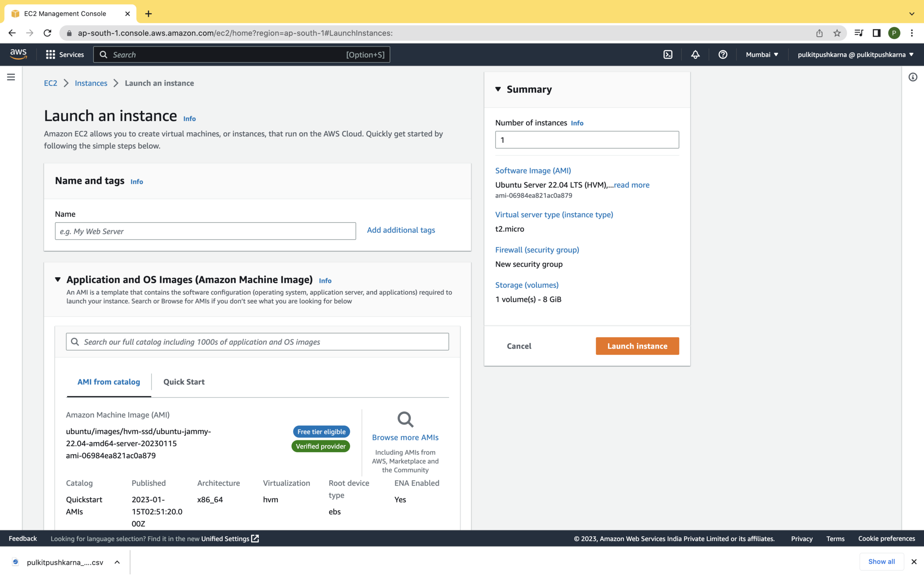Bookmark this page with the star icon
Screen dimensions: 924x576
click(x=837, y=33)
